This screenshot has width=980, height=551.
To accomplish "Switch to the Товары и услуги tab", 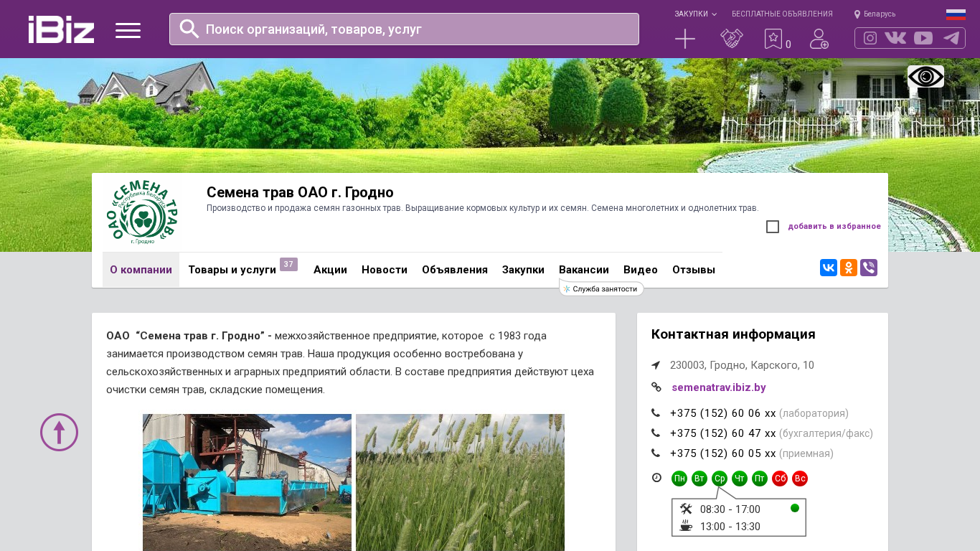I will pos(232,270).
